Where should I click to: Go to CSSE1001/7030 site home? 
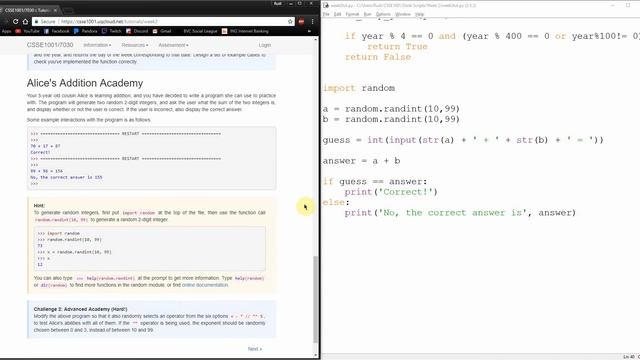[x=50, y=45]
